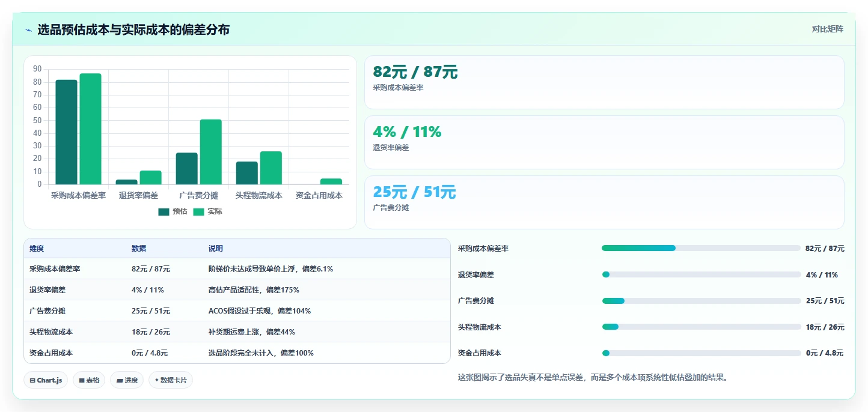Image resolution: width=868 pixels, height=412 pixels.
Task: Click the 广告费分摊 实际 bar in chart
Action: click(x=211, y=152)
